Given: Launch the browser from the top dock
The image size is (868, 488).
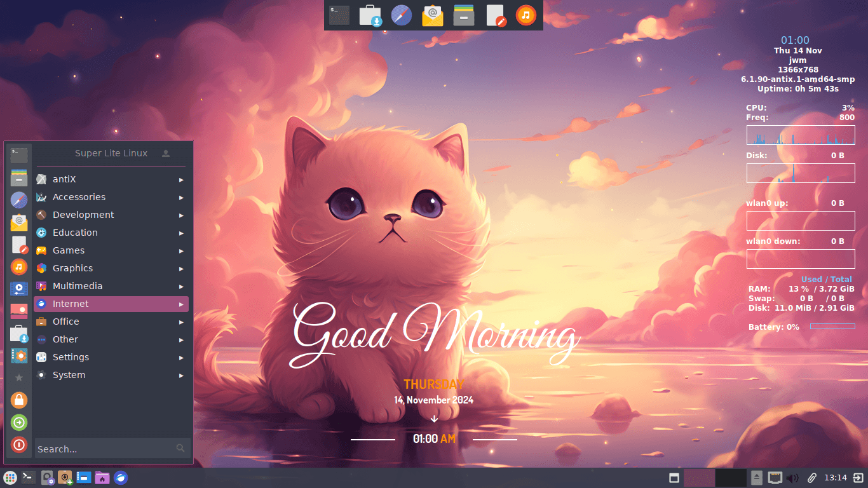Looking at the screenshot, I should coord(401,15).
